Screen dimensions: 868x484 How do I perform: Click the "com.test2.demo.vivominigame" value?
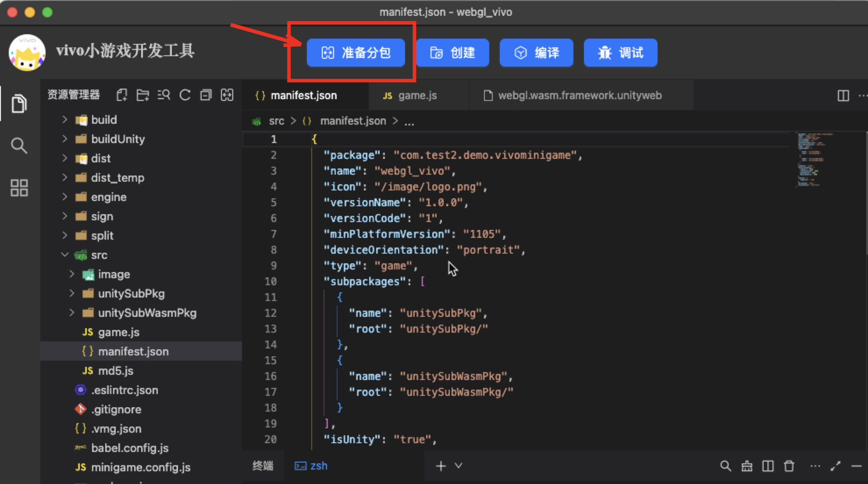click(485, 155)
